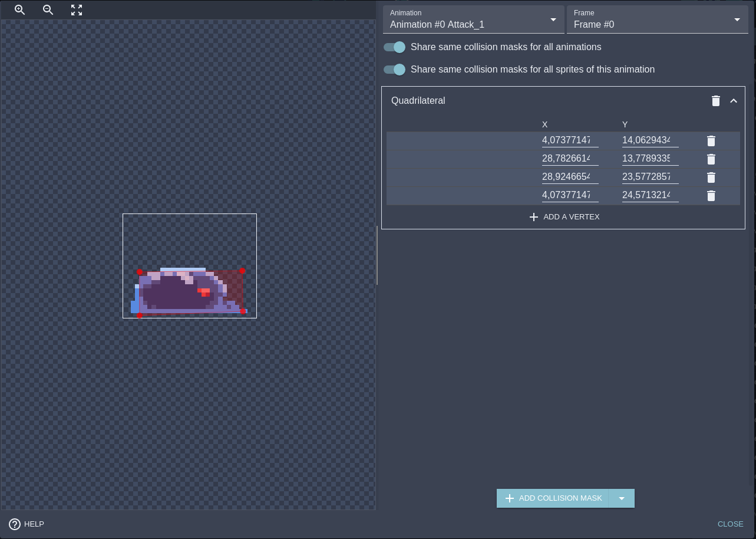756x539 pixels.
Task: Edit fourth vertex X value 4,07377147
Action: (570, 195)
